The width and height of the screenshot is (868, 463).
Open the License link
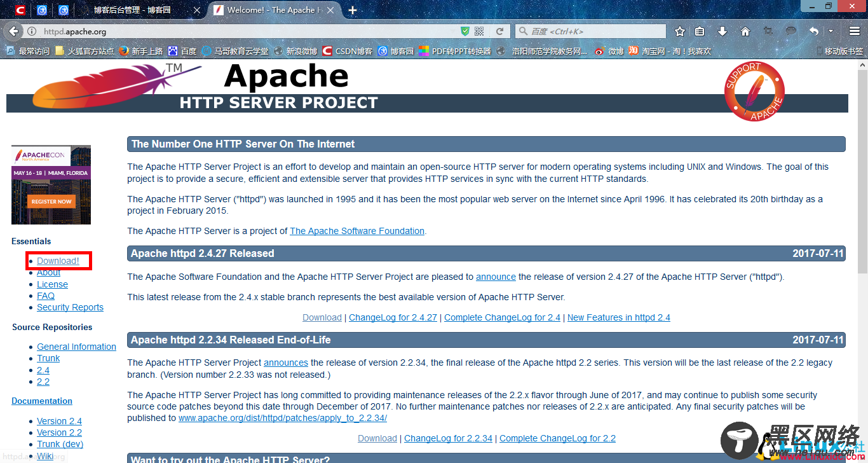pyautogui.click(x=52, y=284)
